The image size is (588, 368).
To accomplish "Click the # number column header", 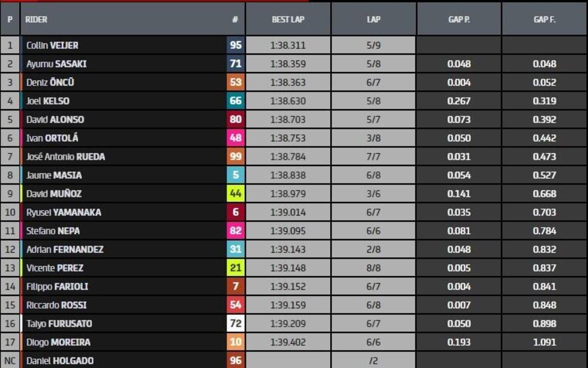I will (x=235, y=20).
